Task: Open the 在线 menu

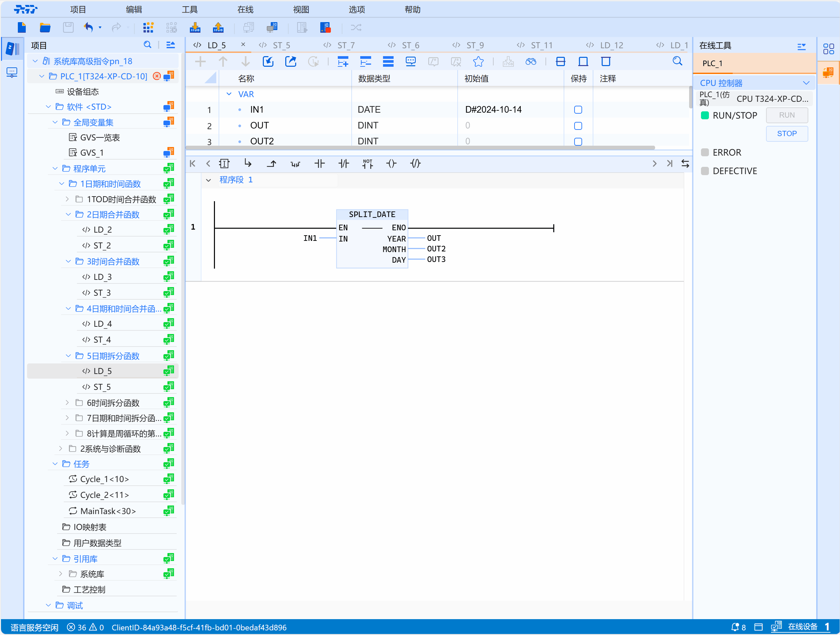Action: 245,10
